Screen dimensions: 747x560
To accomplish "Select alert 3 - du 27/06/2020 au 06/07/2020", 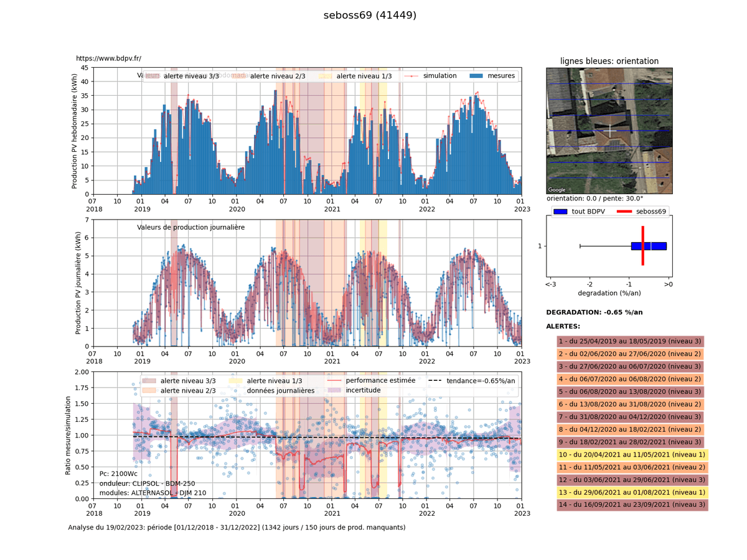I will point(630,366).
